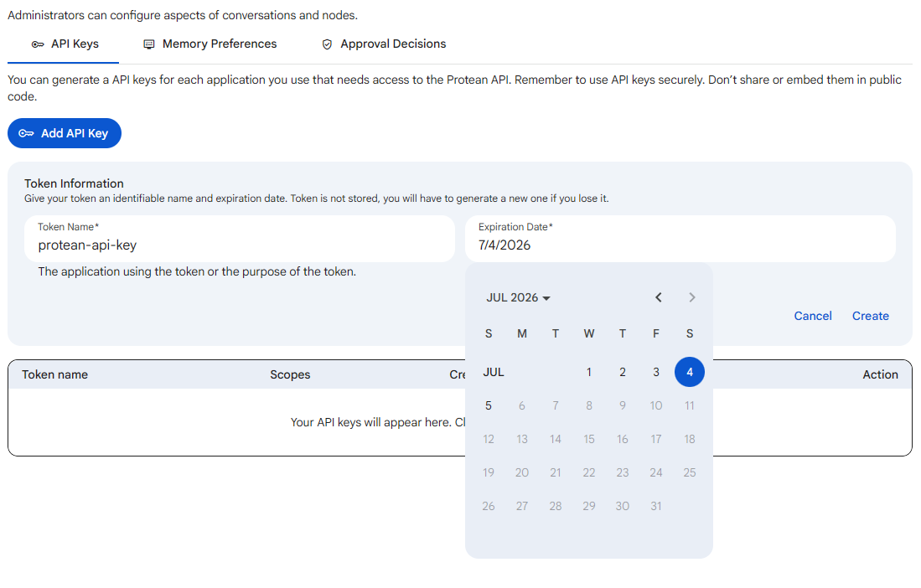The height and width of the screenshot is (588, 921).
Task: Click the Token name column header
Action: pos(54,374)
